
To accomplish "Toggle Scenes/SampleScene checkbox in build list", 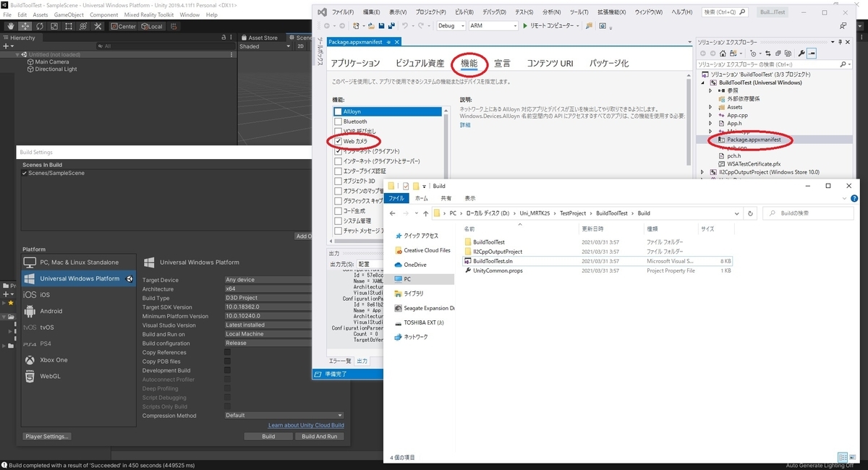I will [25, 174].
